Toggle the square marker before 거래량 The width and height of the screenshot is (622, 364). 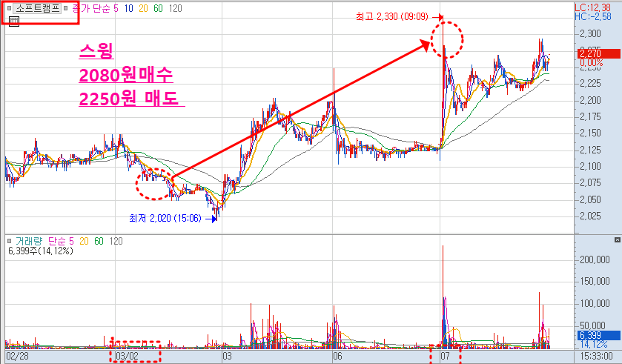coord(9,241)
